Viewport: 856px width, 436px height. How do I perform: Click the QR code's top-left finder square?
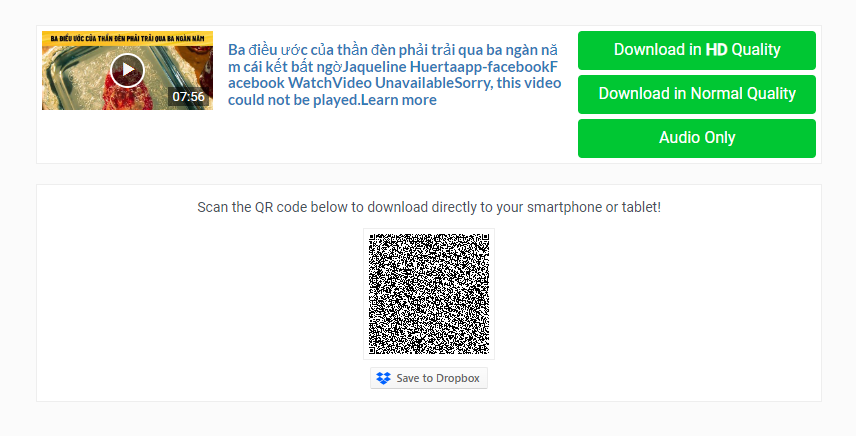point(373,238)
